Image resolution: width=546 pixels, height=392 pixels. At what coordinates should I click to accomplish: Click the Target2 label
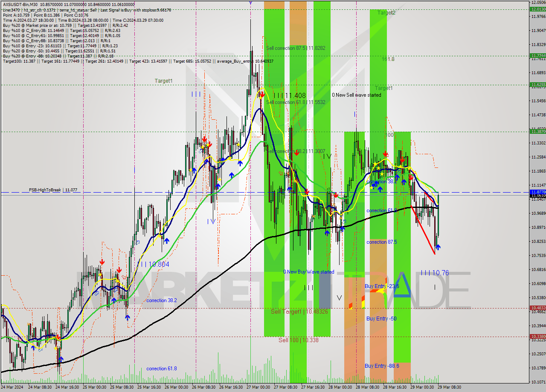coord(386,13)
